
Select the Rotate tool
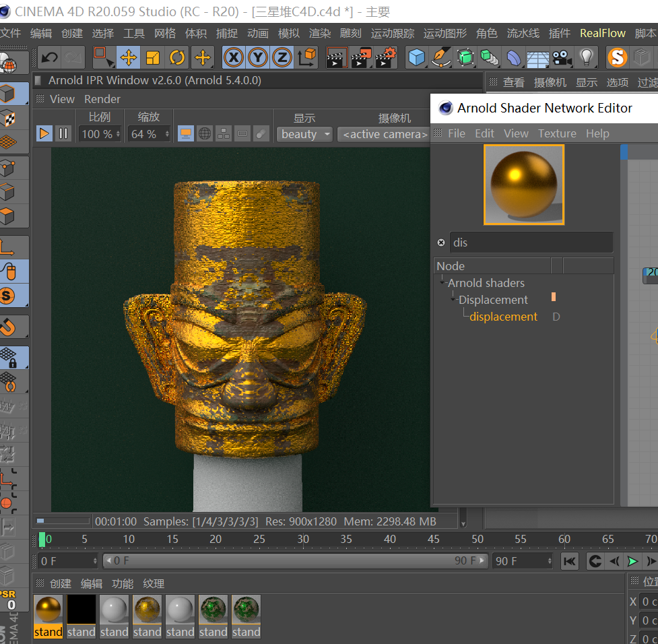177,59
